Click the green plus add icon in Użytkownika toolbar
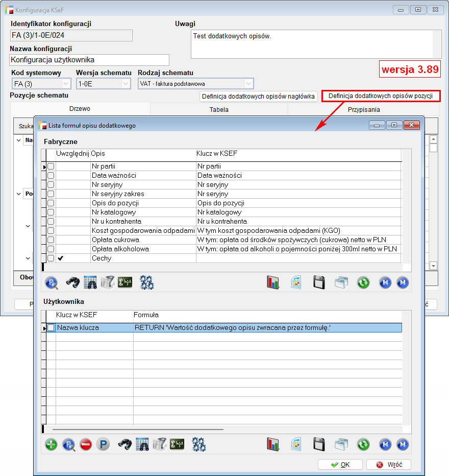This screenshot has width=449, height=476. pos(51,444)
